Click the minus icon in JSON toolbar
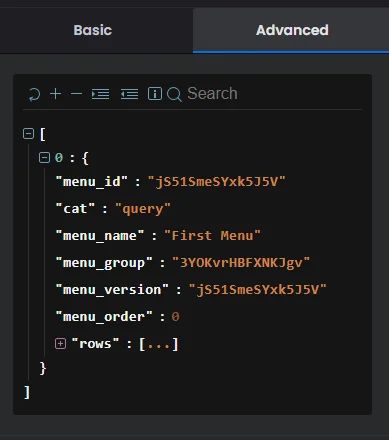 [x=76, y=94]
